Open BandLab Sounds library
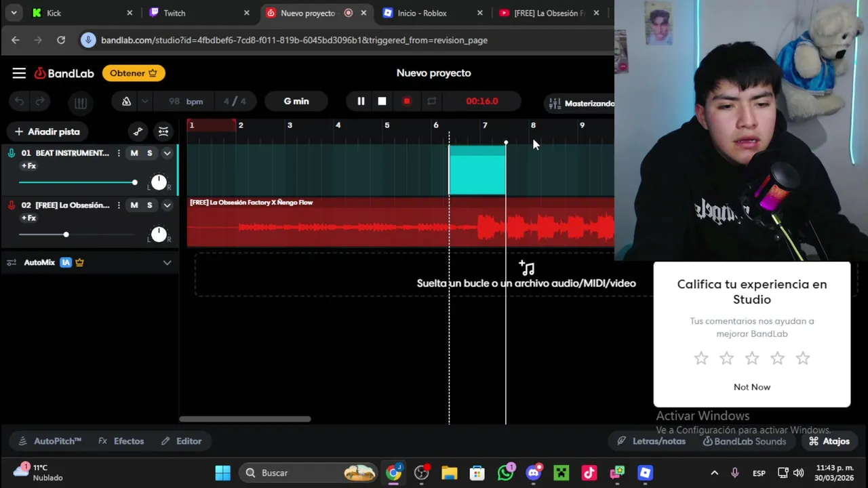Viewport: 868px width, 488px height. click(x=744, y=441)
